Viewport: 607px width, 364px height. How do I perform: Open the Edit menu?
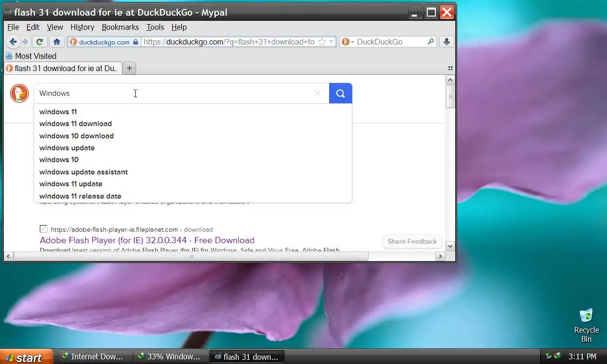(x=33, y=27)
